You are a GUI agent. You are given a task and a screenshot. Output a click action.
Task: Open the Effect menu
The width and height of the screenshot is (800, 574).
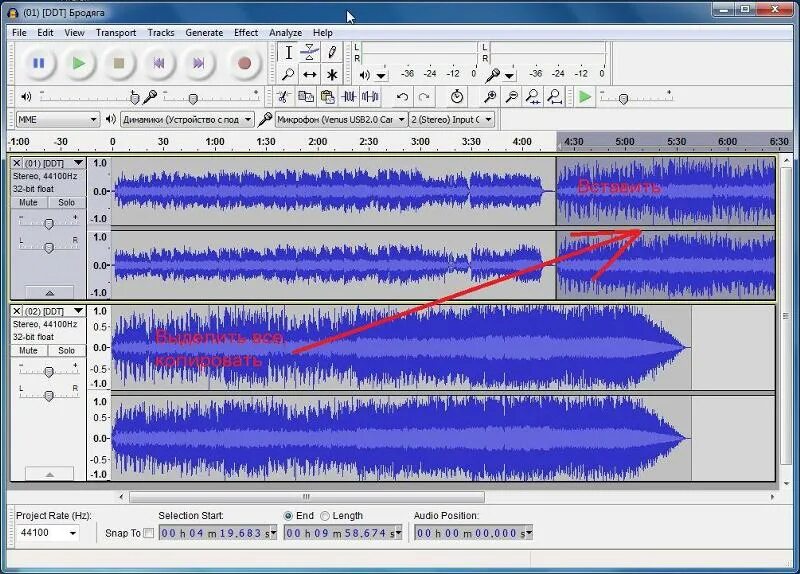pos(246,33)
